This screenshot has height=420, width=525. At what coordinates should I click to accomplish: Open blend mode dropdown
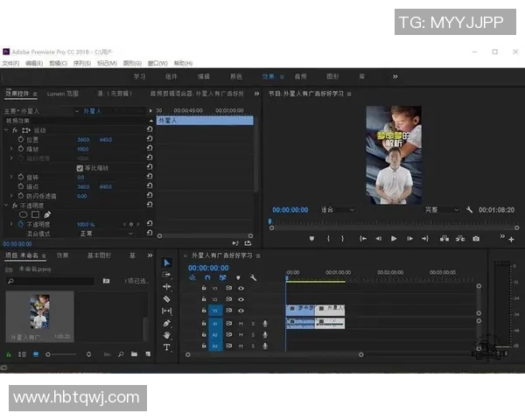pyautogui.click(x=106, y=234)
